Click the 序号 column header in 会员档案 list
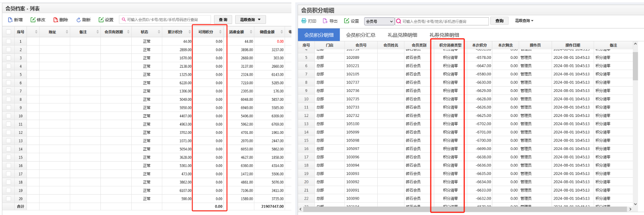 [x=20, y=32]
